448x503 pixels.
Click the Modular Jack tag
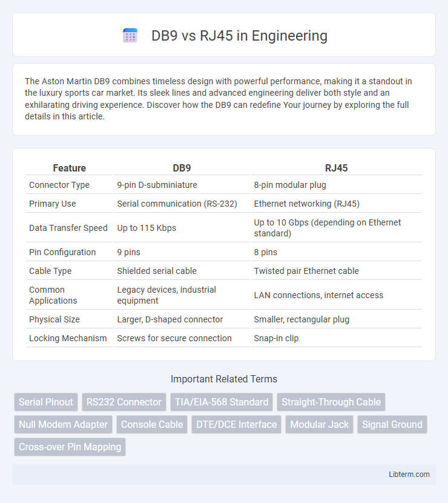pos(319,424)
